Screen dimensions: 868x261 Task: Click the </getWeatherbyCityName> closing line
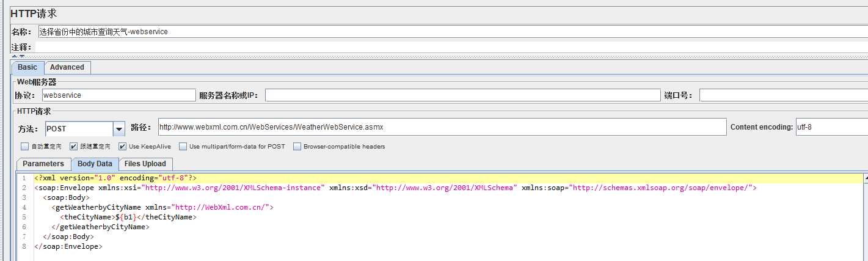[100, 227]
